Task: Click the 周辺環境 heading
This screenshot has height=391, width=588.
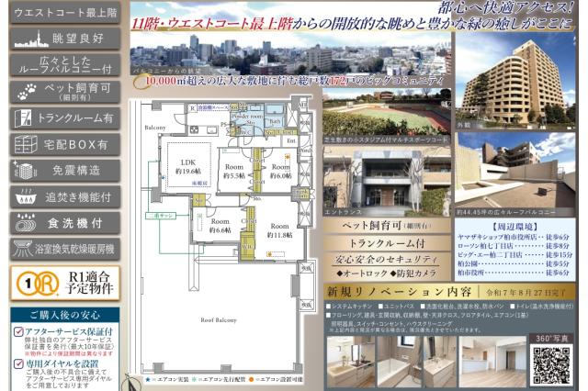Action: pyautogui.click(x=516, y=225)
